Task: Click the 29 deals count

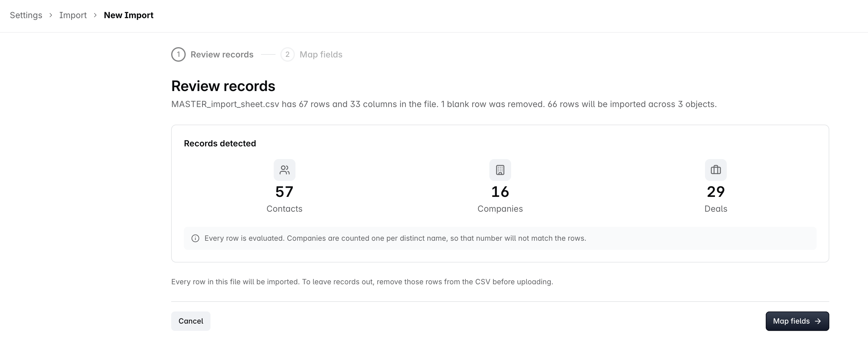Action: (716, 192)
